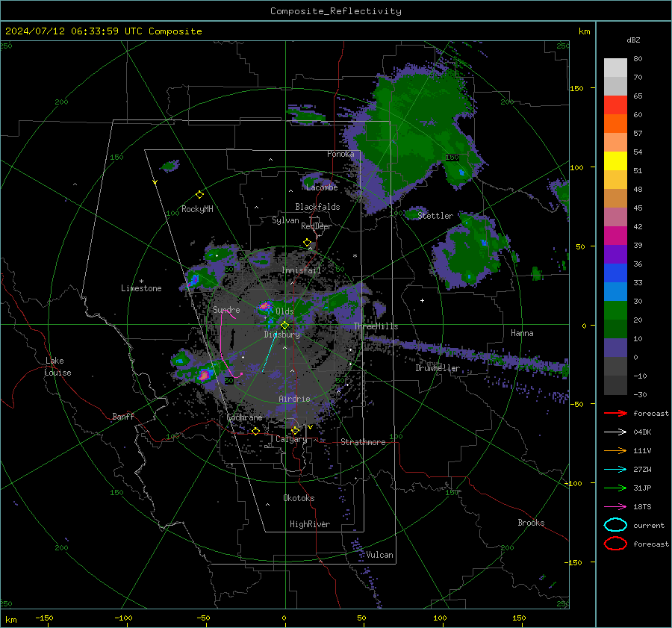Click the Okotoks label

coord(299,498)
